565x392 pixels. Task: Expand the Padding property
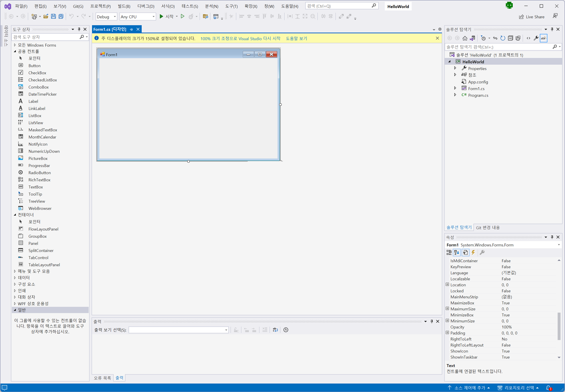[x=448, y=333]
